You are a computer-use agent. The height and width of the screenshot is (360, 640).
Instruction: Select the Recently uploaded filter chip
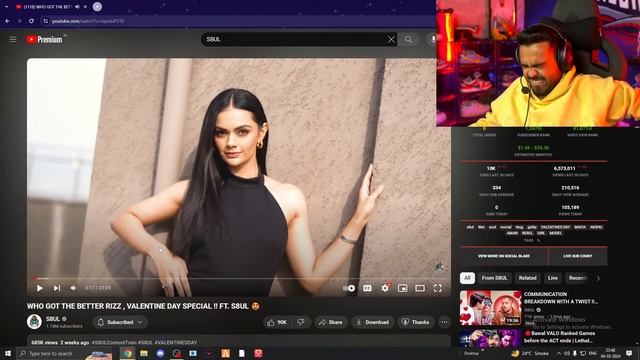(x=578, y=278)
